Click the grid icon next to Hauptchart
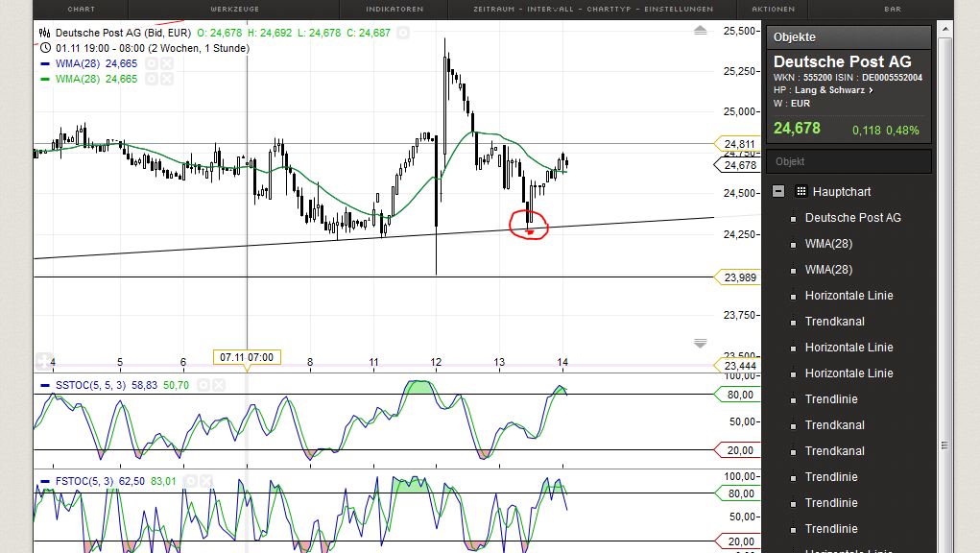Image resolution: width=980 pixels, height=553 pixels. tap(801, 191)
